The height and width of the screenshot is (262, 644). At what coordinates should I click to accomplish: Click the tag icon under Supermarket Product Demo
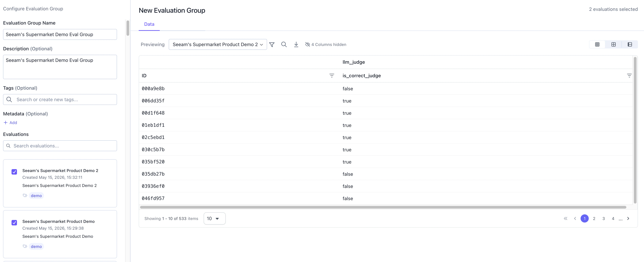pyautogui.click(x=25, y=247)
